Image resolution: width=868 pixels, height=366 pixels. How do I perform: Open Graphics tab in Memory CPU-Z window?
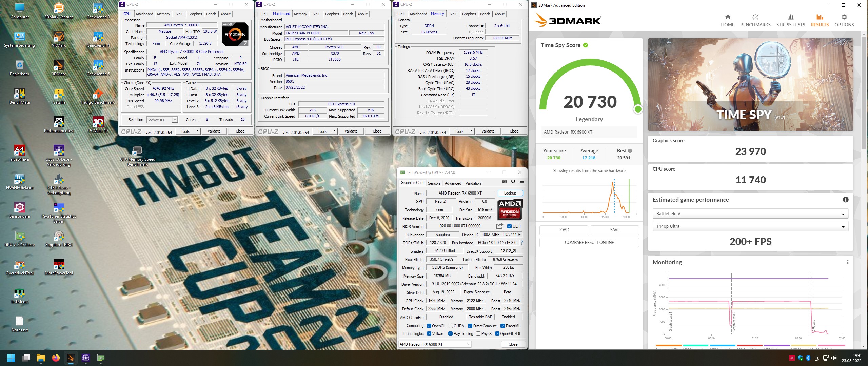(469, 14)
